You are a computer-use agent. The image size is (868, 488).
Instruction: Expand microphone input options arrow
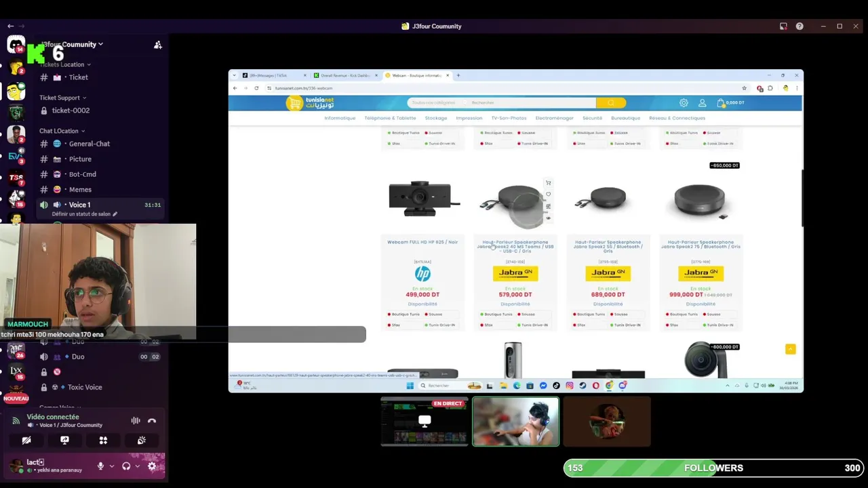coord(111,466)
